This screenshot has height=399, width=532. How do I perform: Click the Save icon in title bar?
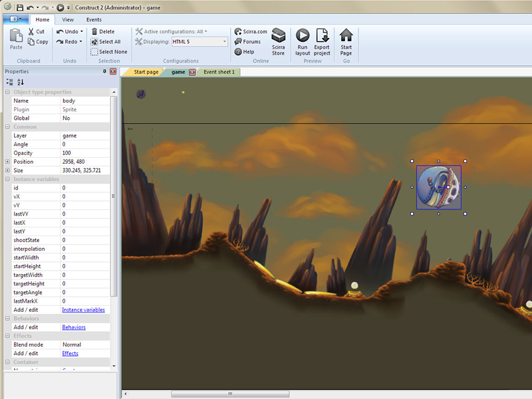coord(21,7)
